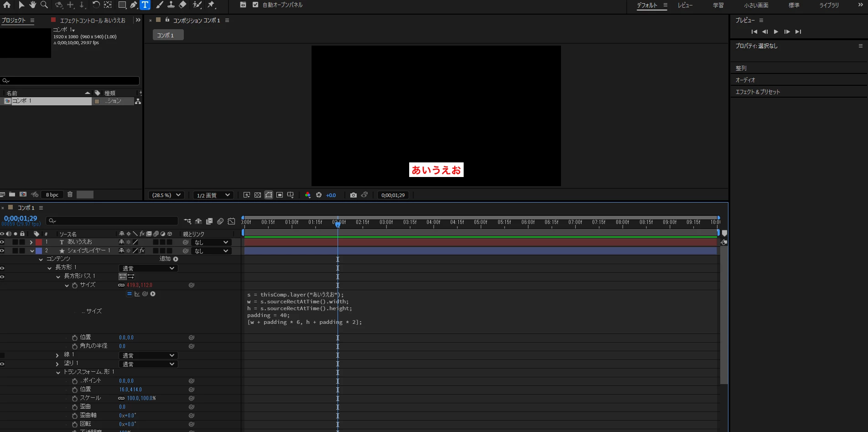Select the Eraser tool

click(x=182, y=5)
